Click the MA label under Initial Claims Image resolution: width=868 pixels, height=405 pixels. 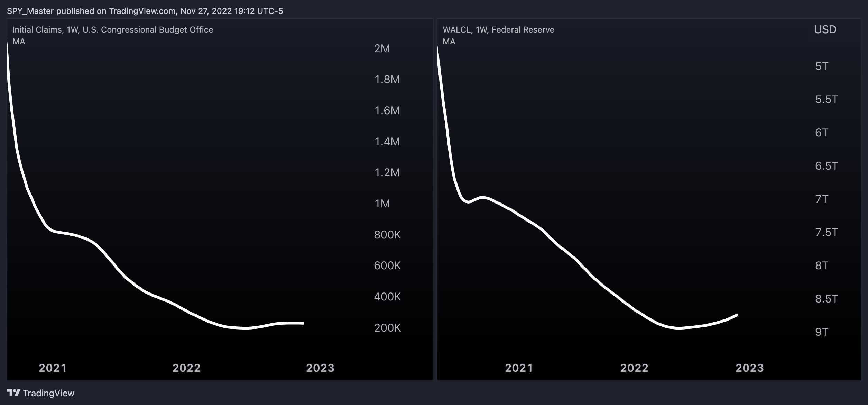click(x=19, y=42)
